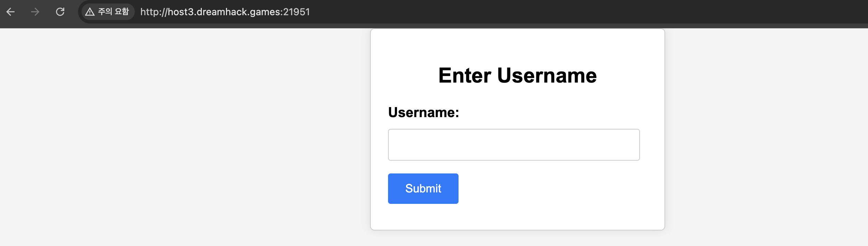This screenshot has width=868, height=246.
Task: Click the 주의 요함 warning label text
Action: (113, 12)
